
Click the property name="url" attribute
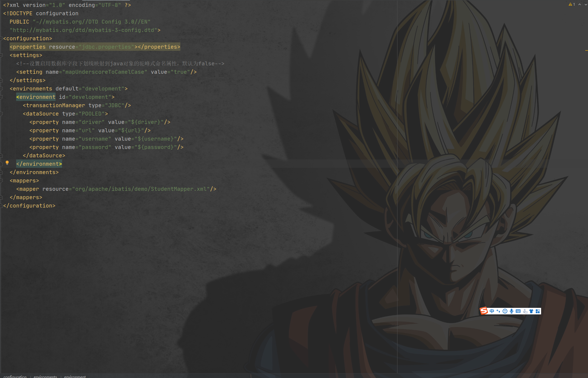tap(79, 130)
